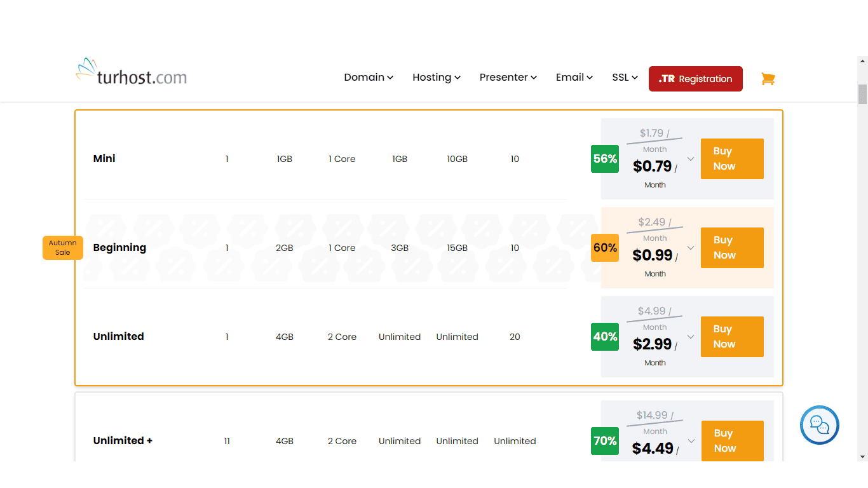Click the $0.79 price for Mini
The width and height of the screenshot is (868, 488).
point(652,166)
